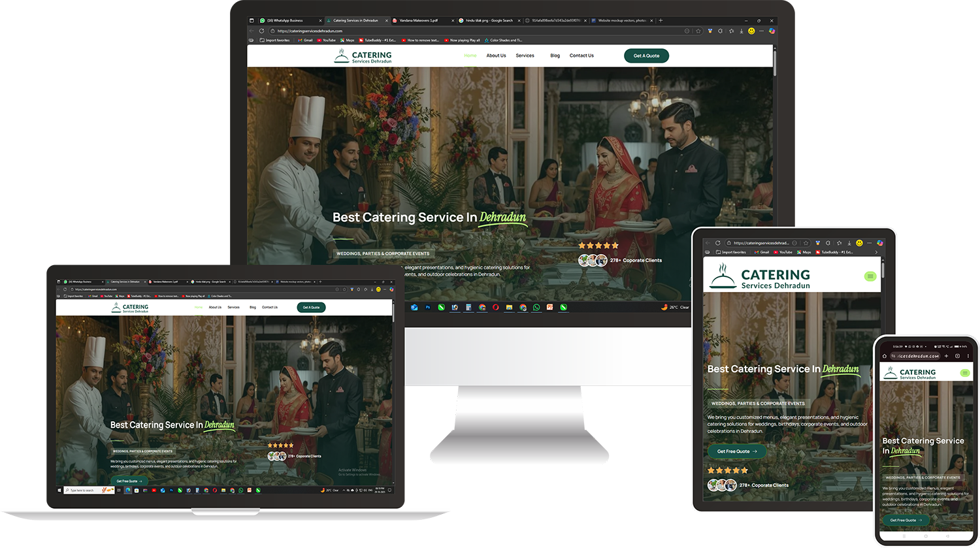Open Services menu on the laptop website
This screenshot has width=980, height=548.
(x=233, y=307)
